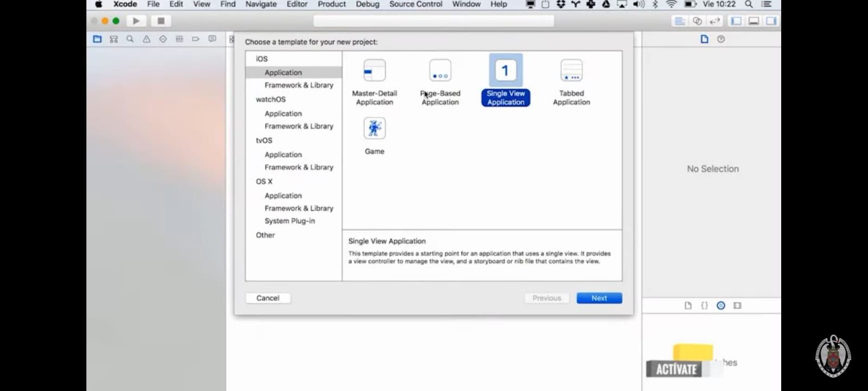Click the Cancel button
This screenshot has width=868, height=391.
(268, 298)
